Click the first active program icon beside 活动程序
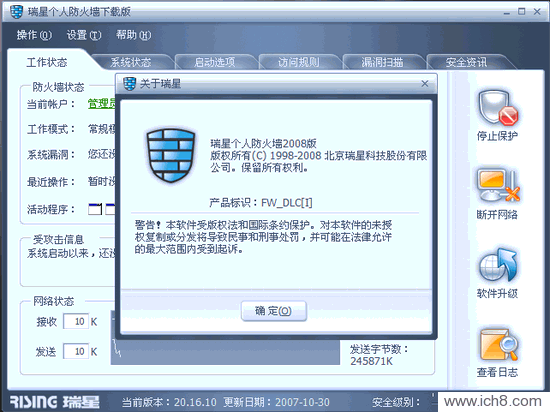This screenshot has height=412, width=550. [x=95, y=209]
